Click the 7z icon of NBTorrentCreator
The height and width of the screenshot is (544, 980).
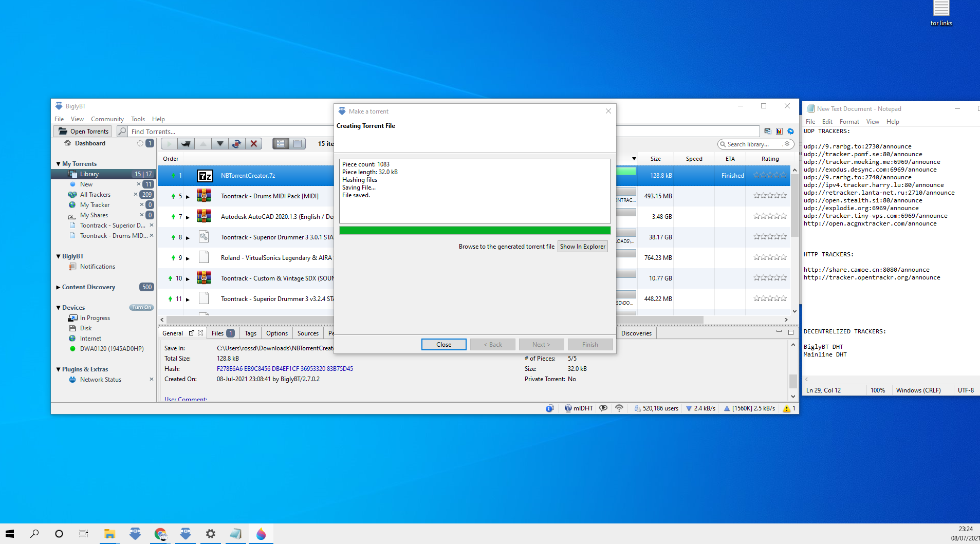tap(205, 176)
